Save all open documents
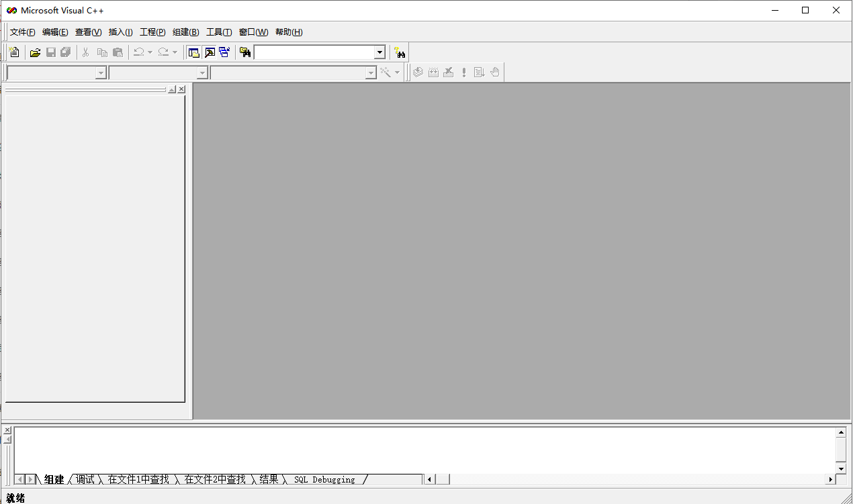 click(65, 52)
